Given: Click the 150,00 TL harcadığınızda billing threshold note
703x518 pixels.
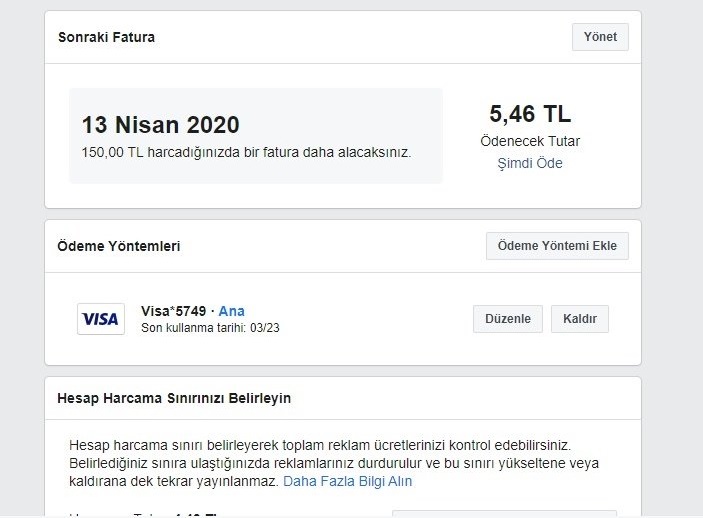Looking at the screenshot, I should tap(246, 152).
